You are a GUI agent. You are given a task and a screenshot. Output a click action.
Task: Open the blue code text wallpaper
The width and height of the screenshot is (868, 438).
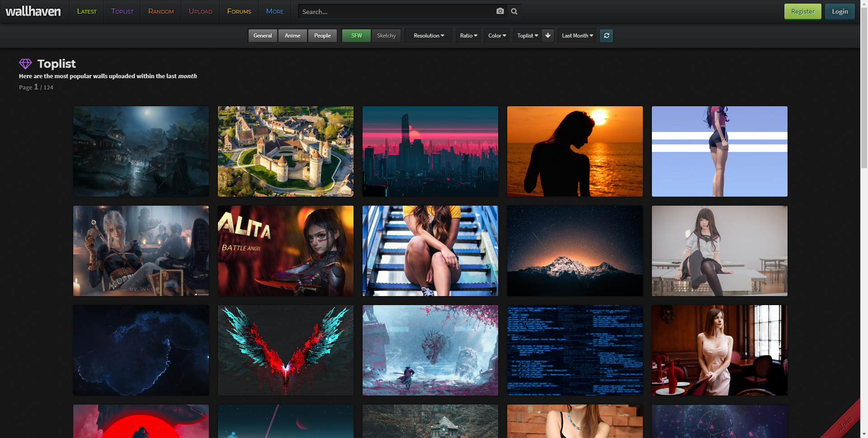click(x=575, y=350)
